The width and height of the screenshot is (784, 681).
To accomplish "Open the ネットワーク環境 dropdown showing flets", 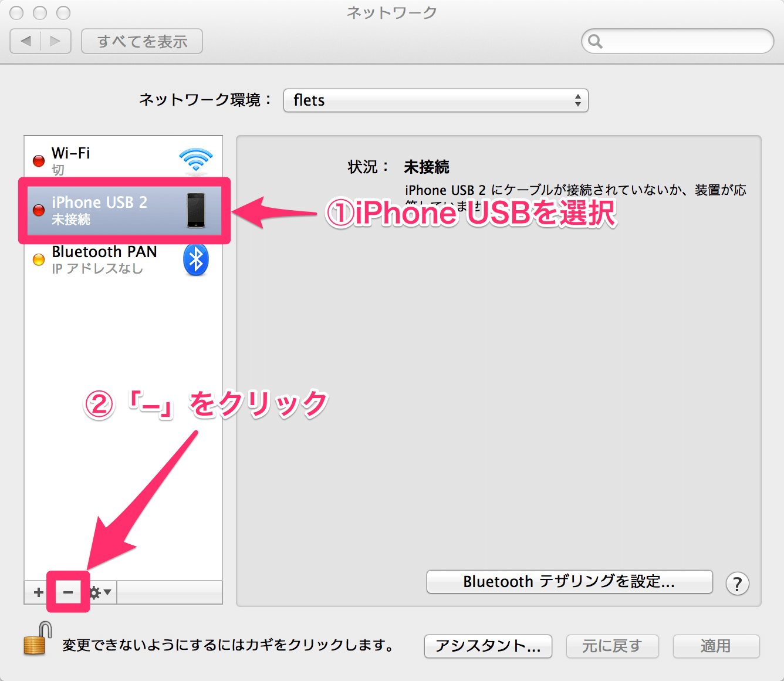I will click(x=435, y=100).
